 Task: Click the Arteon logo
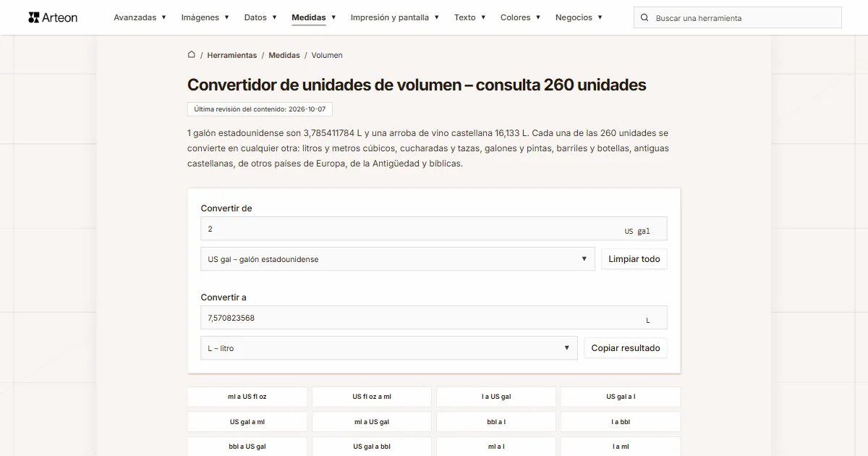tap(53, 17)
